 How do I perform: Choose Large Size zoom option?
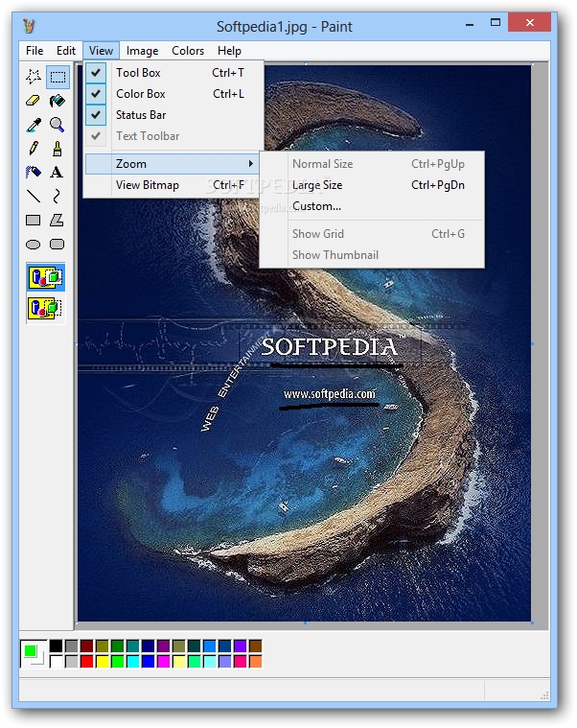click(x=372, y=185)
